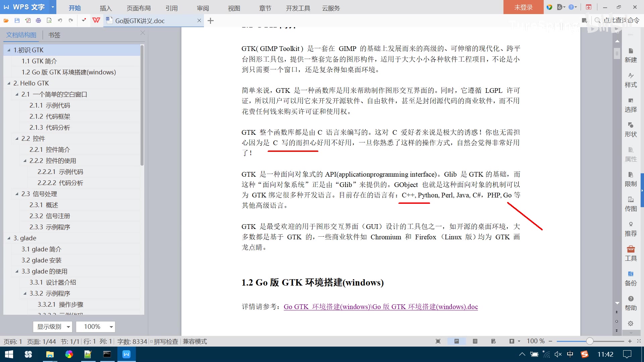
Task: Click the 未登录 login button
Action: (523, 7)
